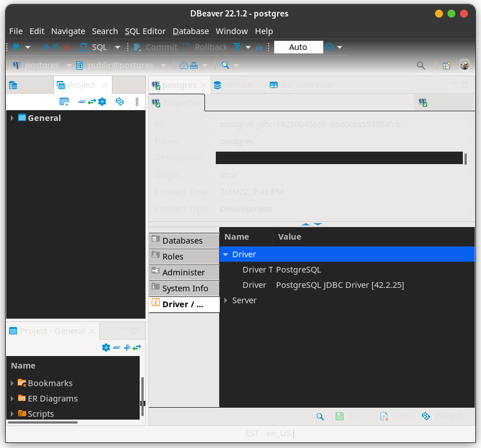Click the Refresh button in bottom bar
Screen dimensions: 481x448
(442, 416)
